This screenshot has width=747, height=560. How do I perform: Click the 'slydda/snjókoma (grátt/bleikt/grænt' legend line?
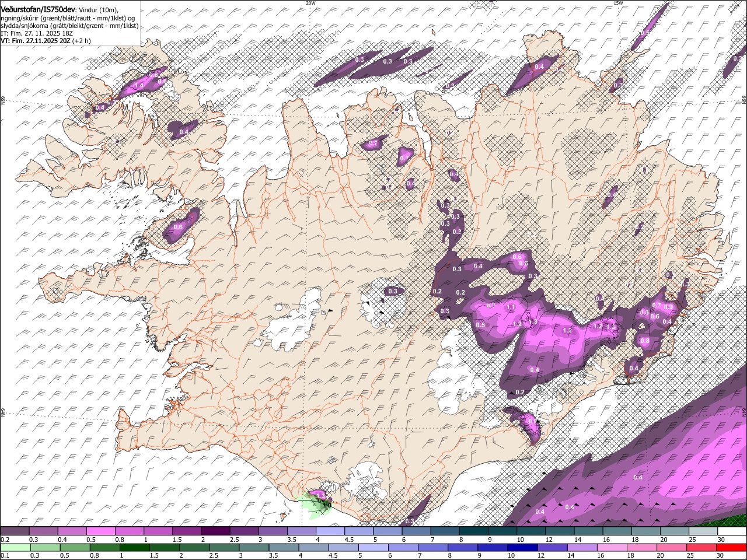(69, 26)
